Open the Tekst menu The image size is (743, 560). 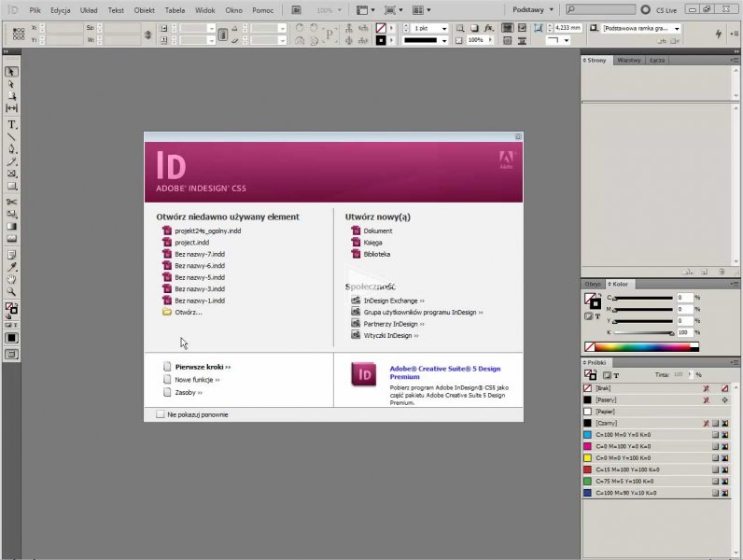coord(116,9)
